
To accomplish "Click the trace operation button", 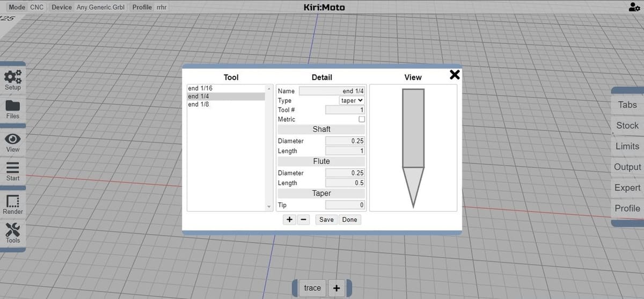I will pos(312,288).
